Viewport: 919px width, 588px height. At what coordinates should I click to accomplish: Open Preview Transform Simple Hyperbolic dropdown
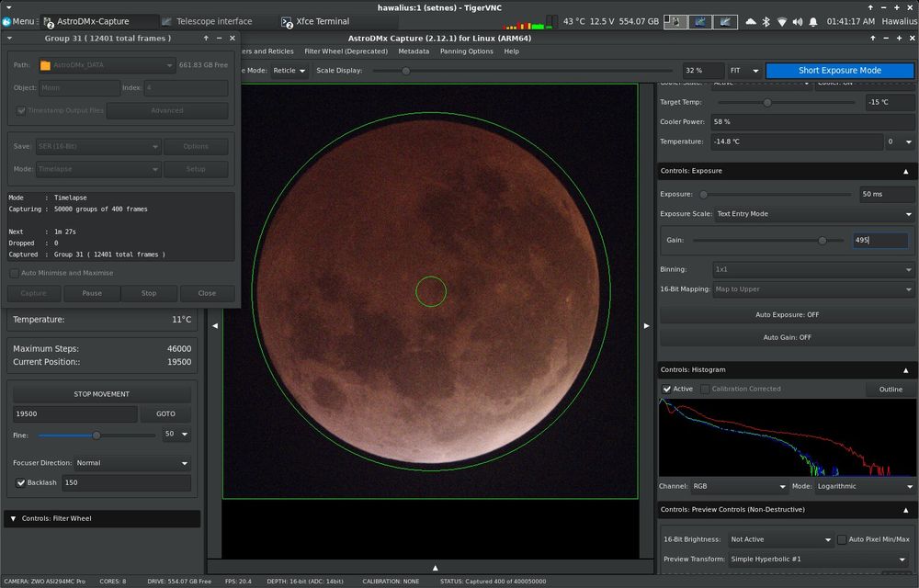(x=820, y=560)
